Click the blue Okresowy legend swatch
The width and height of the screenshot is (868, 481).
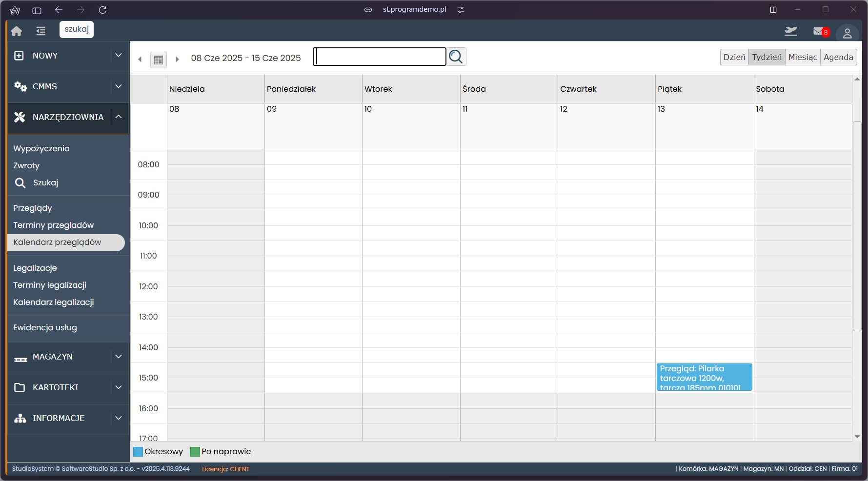tap(138, 452)
